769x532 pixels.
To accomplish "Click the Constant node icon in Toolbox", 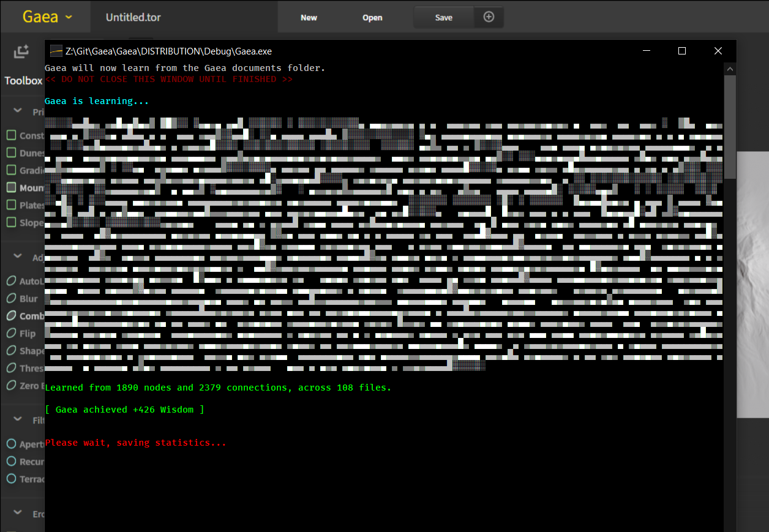I will pos(11,135).
